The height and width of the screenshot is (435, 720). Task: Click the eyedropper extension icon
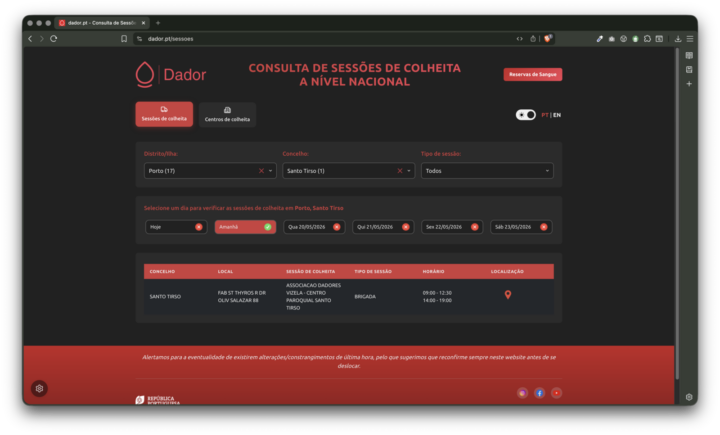click(x=599, y=39)
